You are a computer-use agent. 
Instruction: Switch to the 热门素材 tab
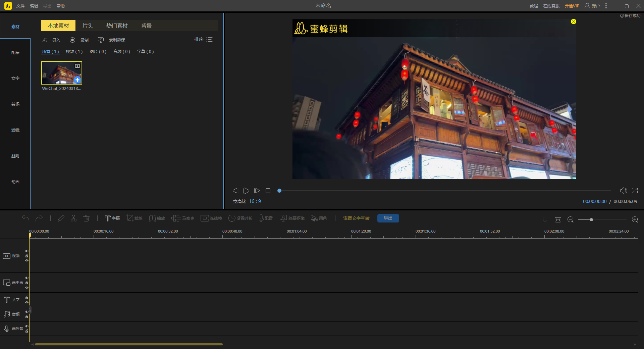point(117,26)
